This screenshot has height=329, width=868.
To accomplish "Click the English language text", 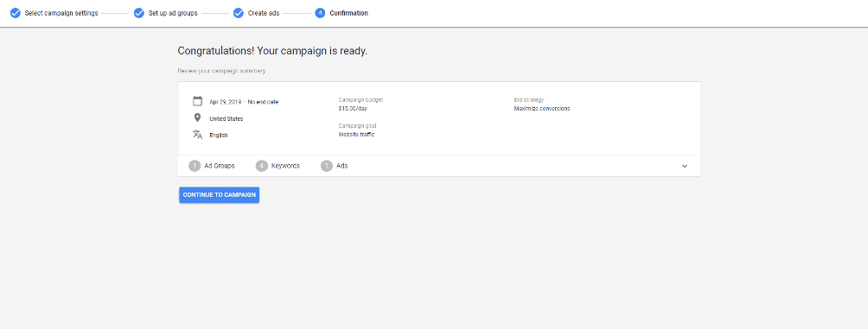I will point(218,136).
